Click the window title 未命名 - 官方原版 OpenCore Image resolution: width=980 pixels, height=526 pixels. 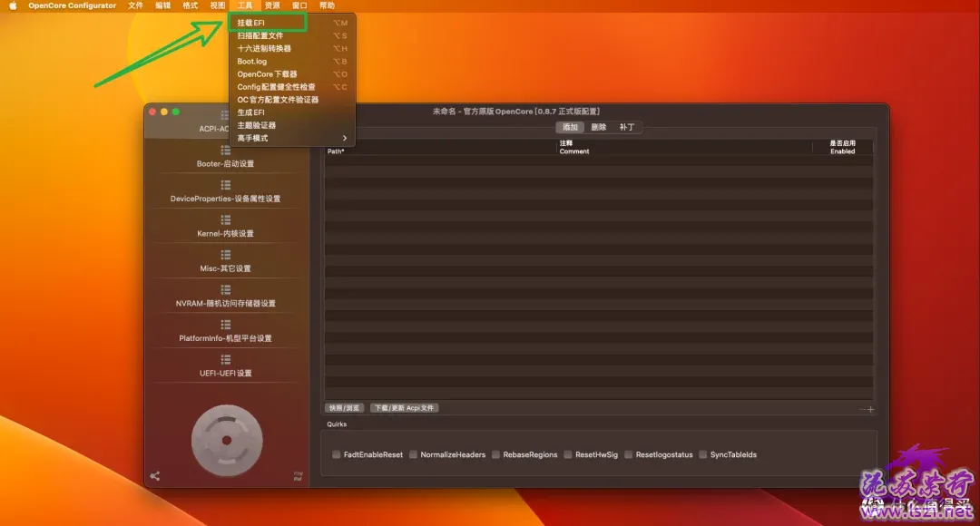[x=516, y=112]
